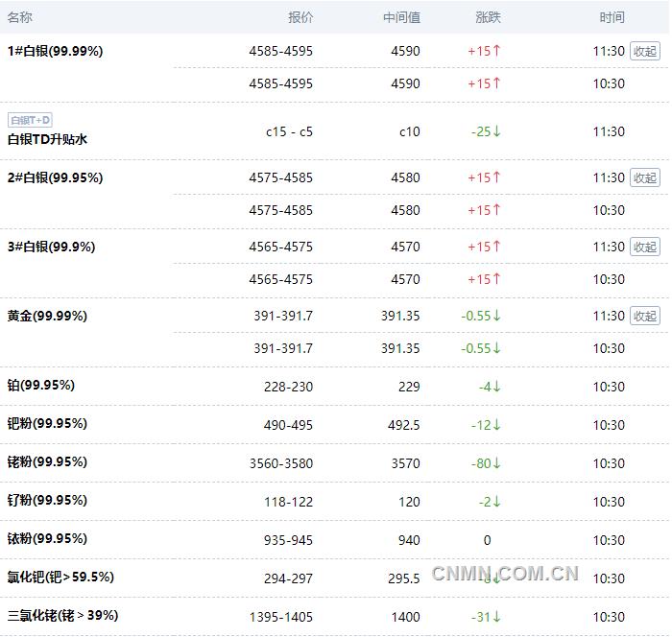672x637 pixels.
Task: Click the down arrow in the 三氯化铑 row
Action: point(496,617)
